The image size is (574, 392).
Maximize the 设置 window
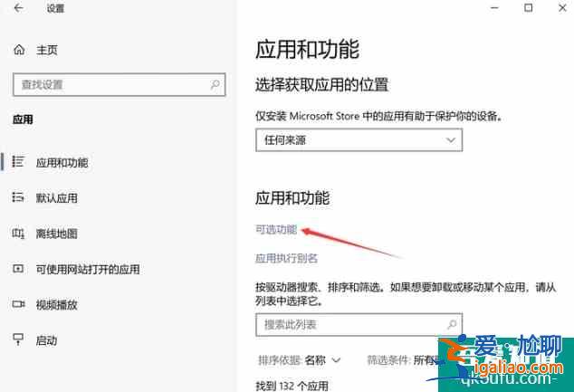point(528,7)
